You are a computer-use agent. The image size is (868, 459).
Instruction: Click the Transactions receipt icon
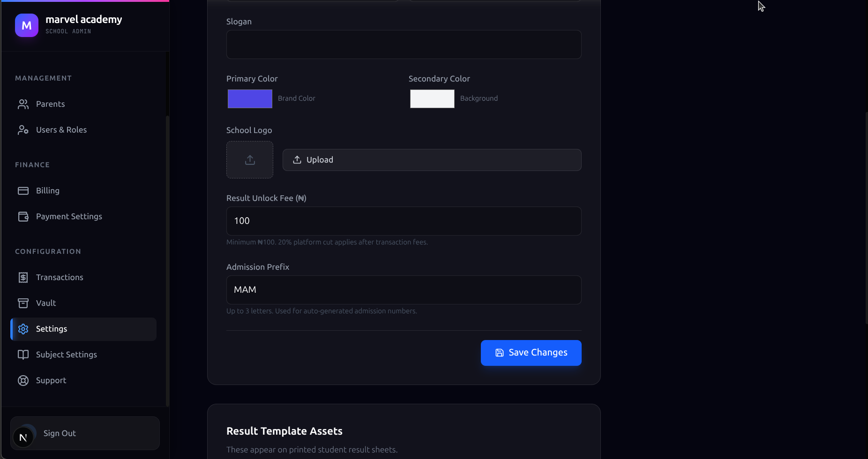23,277
